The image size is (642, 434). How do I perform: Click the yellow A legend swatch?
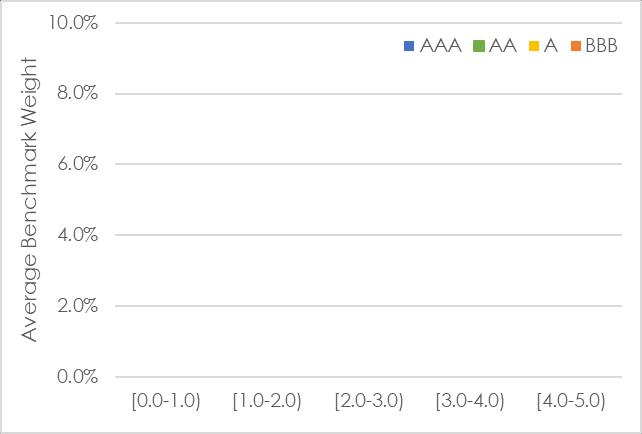(534, 46)
